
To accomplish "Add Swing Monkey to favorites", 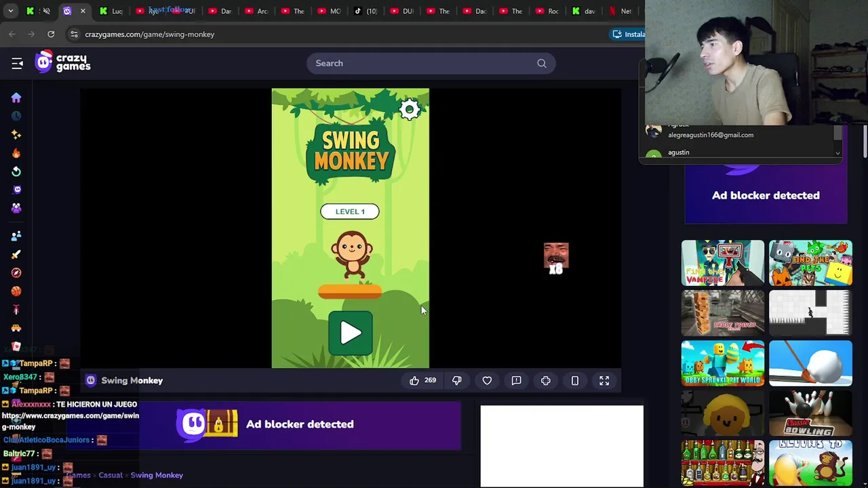I will [x=487, y=380].
